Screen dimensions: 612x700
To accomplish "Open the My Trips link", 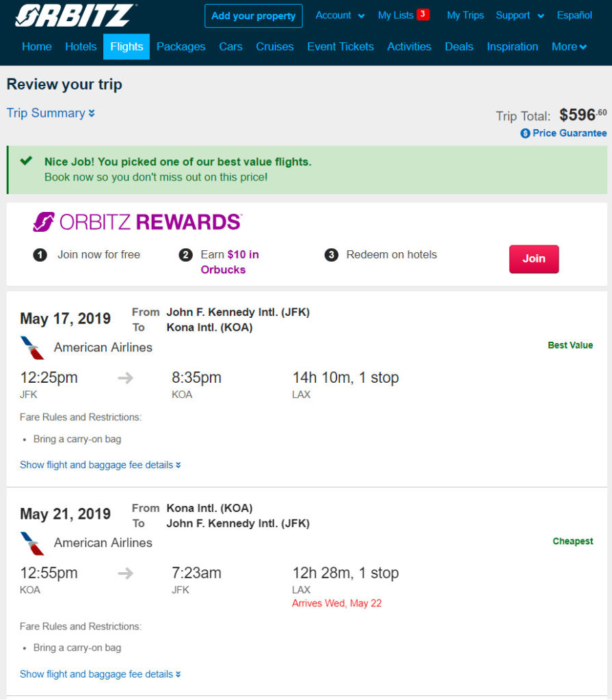I will coord(466,16).
